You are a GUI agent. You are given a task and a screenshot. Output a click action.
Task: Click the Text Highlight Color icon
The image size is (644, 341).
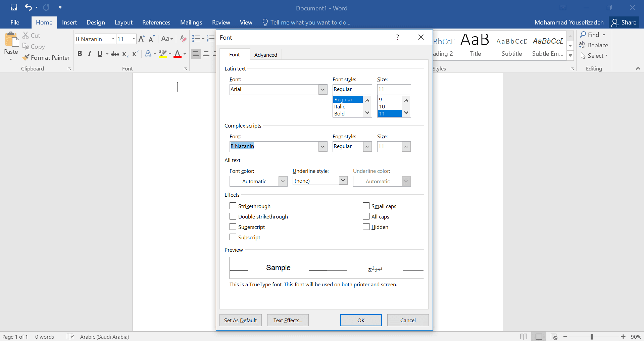pos(163,54)
